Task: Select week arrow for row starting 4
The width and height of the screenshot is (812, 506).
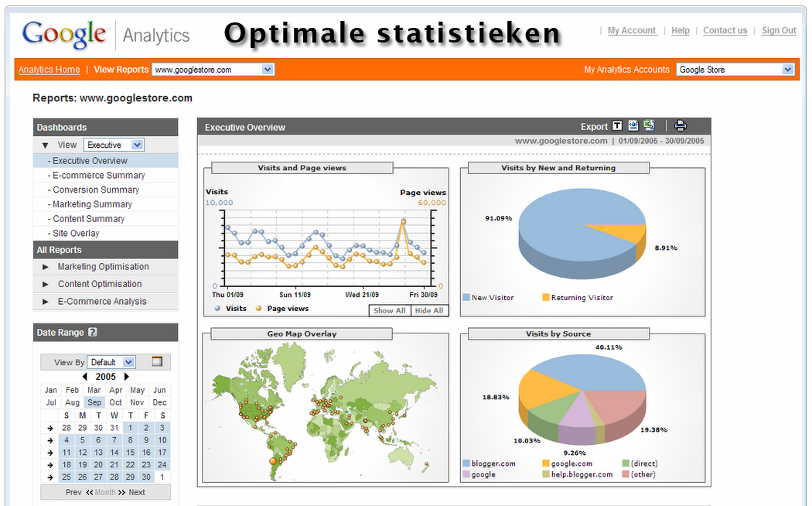Action: (49, 441)
